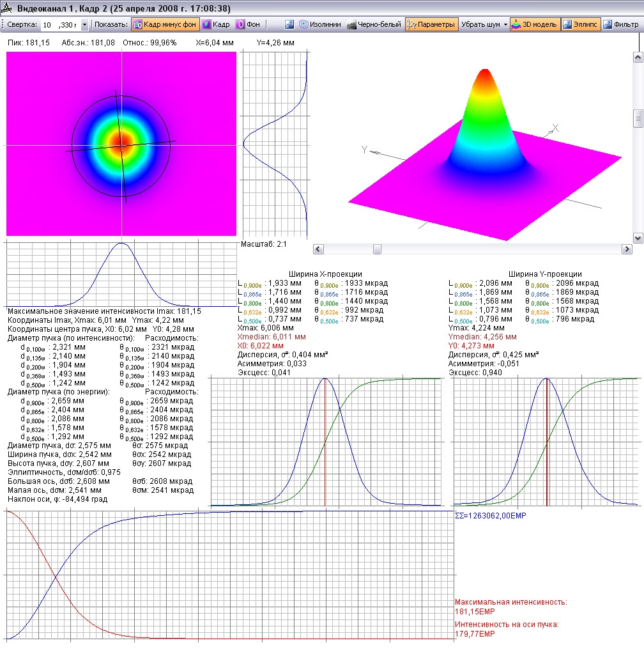Click the up arrow of the vertical scrollbar
644x652 pixels.
click(638, 58)
